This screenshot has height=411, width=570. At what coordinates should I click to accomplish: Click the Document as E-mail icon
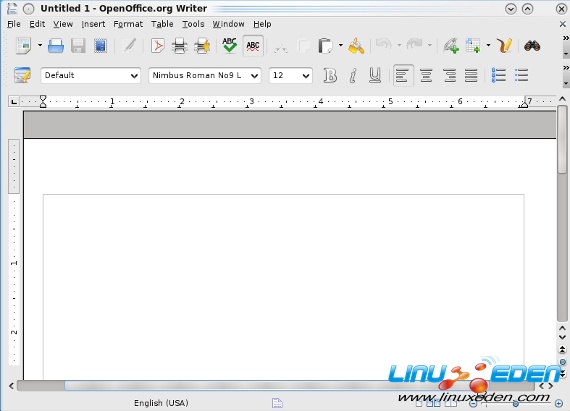coord(101,46)
